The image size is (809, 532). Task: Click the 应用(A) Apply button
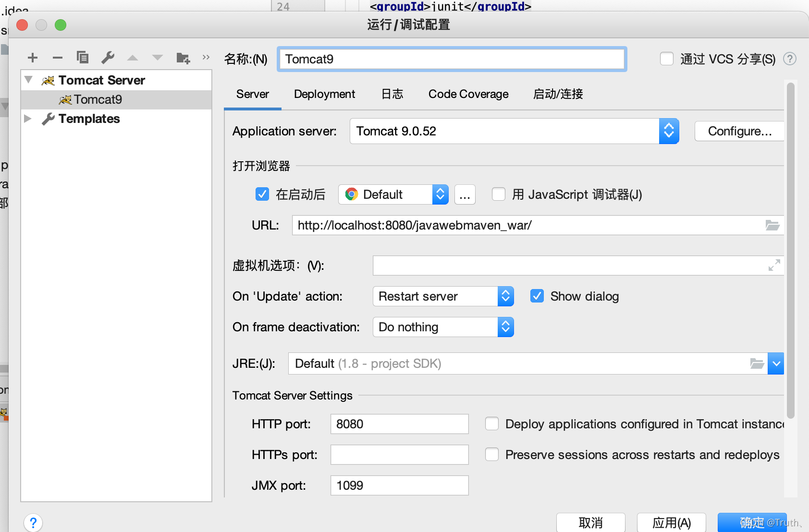point(672,522)
